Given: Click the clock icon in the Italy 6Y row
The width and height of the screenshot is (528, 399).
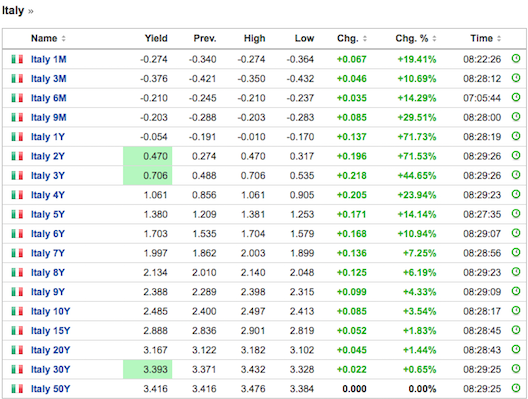Looking at the screenshot, I should point(516,233).
